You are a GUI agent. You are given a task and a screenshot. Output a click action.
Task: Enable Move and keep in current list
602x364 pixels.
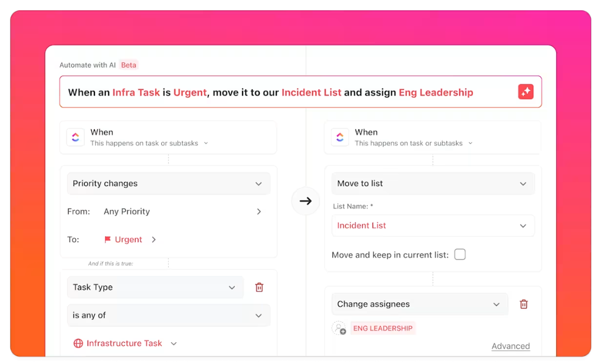tap(460, 255)
